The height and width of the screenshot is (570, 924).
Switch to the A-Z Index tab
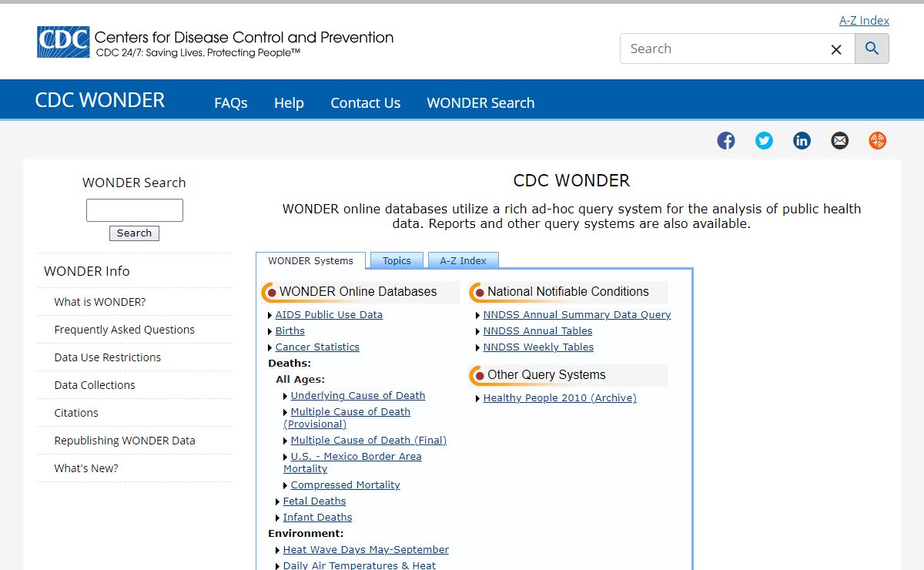pos(463,260)
